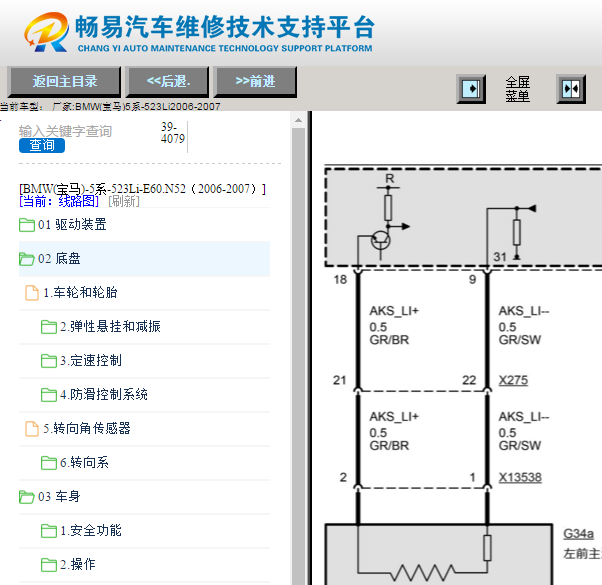Open component G34a link in diagram
This screenshot has width=602, height=585.
[578, 534]
